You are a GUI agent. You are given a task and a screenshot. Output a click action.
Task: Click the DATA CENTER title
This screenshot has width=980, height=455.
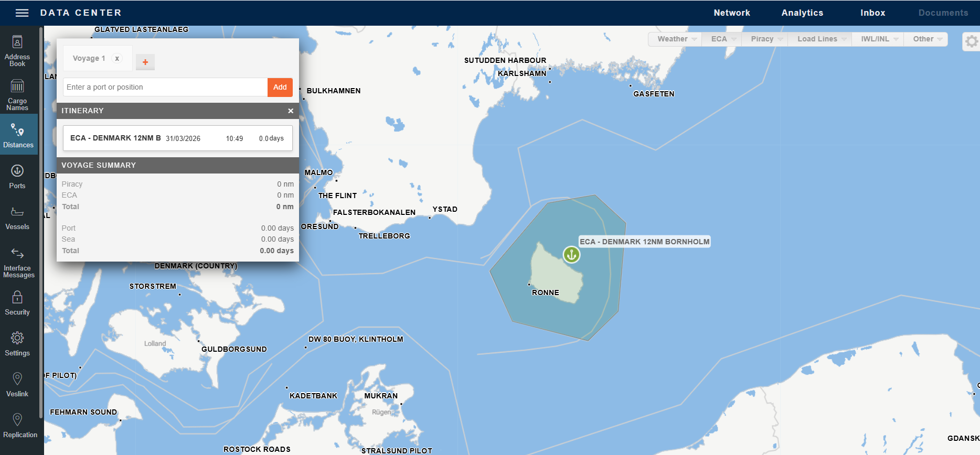point(81,13)
